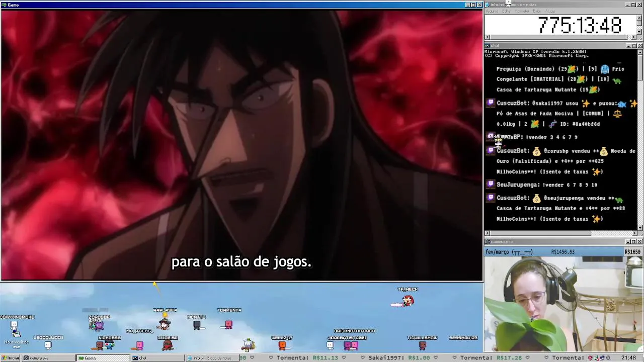Viewport: 644px width, 362px height.
Task: Click CuscuzBot badge next to @seujurupenga message
Action: (x=491, y=198)
